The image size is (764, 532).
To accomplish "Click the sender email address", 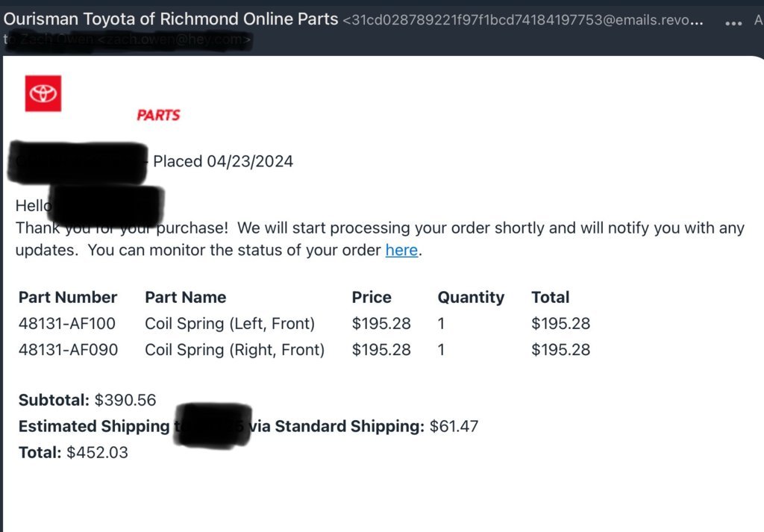I will (x=523, y=20).
